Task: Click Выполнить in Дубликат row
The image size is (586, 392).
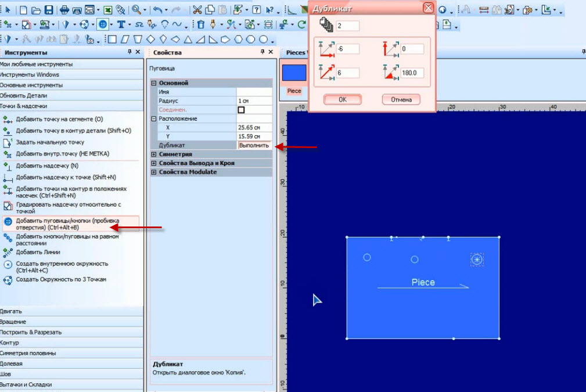Action: [254, 145]
